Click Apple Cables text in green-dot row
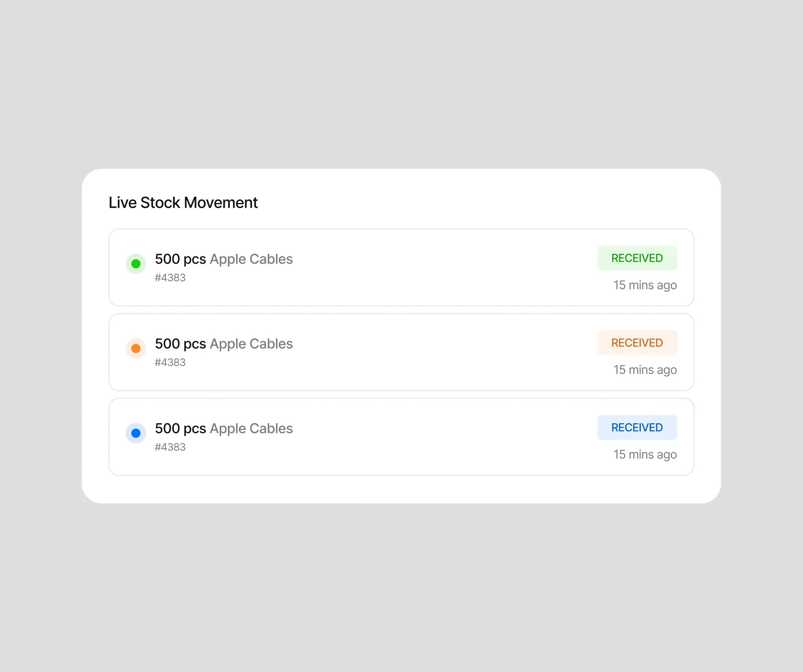 (251, 259)
